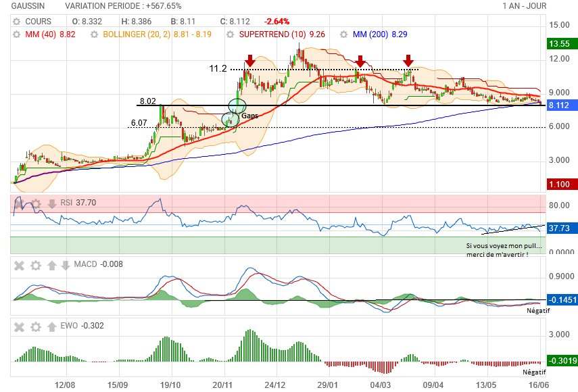Click the 29/01 date on the time axis
This screenshot has width=578, height=392.
(328, 385)
